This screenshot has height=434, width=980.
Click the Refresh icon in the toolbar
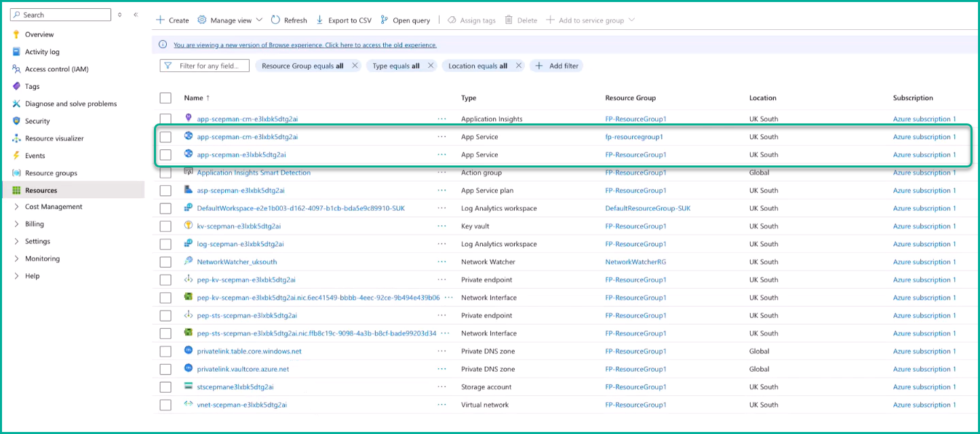pyautogui.click(x=275, y=20)
